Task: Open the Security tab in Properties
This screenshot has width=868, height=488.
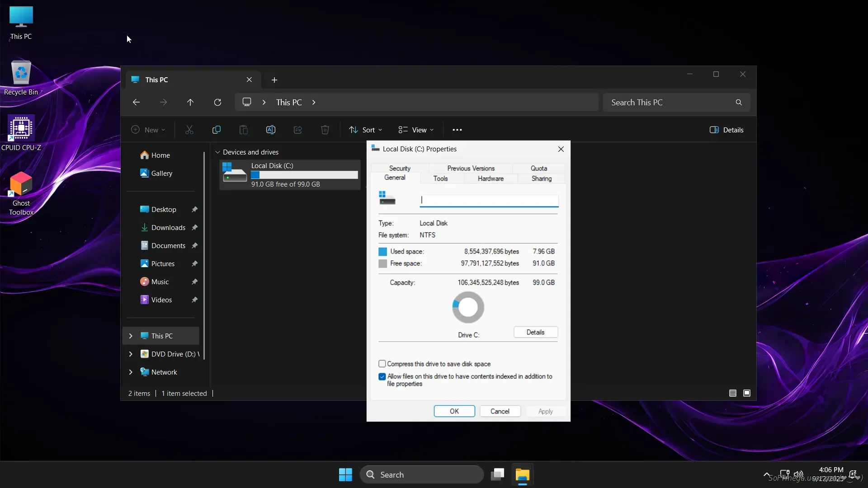Action: coord(400,168)
